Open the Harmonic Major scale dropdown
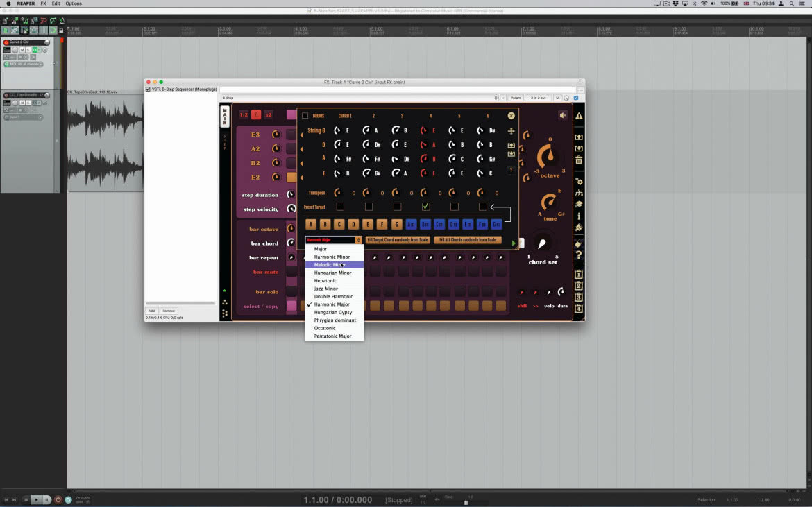 [x=334, y=240]
